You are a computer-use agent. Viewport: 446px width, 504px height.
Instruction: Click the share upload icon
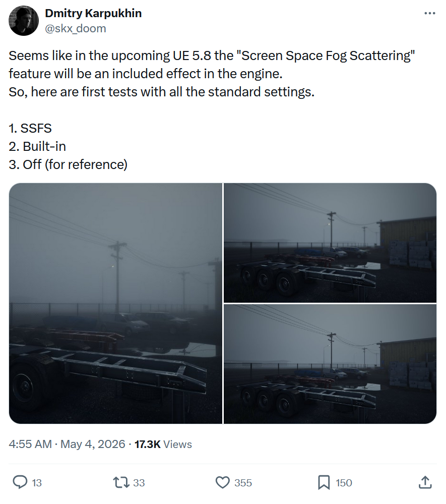coord(425,482)
